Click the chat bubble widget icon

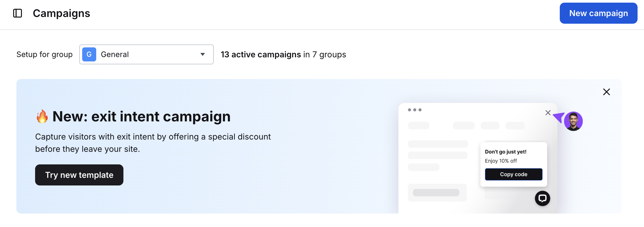pyautogui.click(x=542, y=198)
